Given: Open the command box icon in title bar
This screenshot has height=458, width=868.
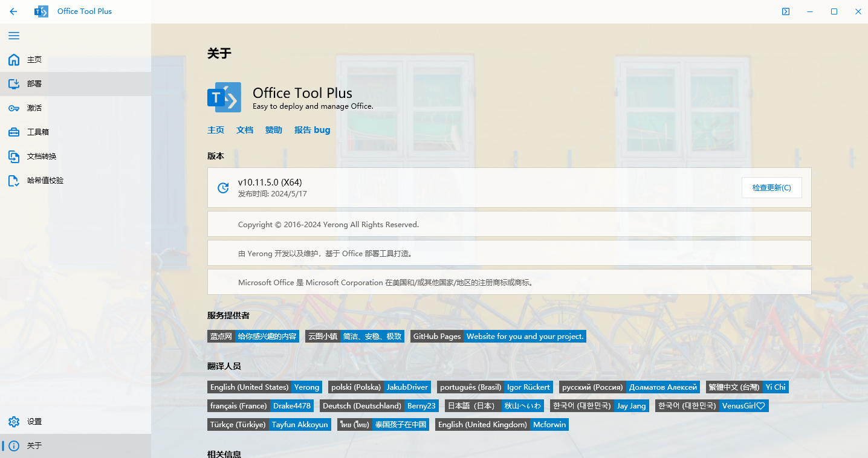Looking at the screenshot, I should coord(786,11).
